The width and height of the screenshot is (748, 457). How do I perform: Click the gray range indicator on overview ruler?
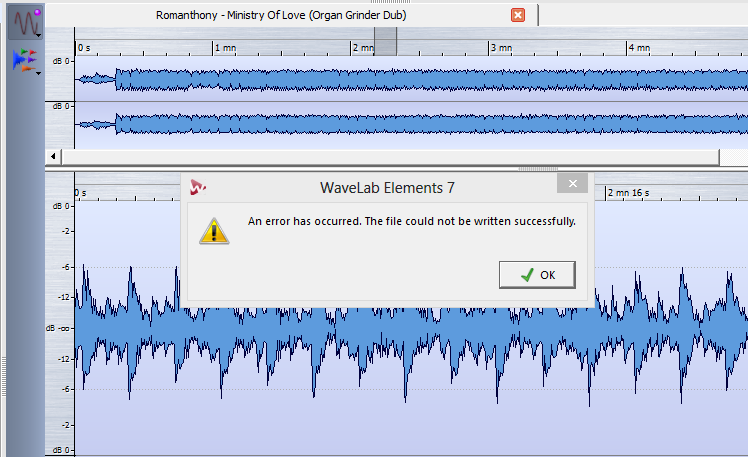tap(385, 42)
